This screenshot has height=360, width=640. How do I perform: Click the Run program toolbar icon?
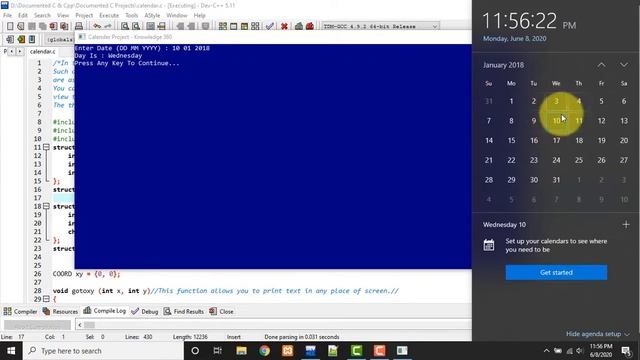[233, 26]
